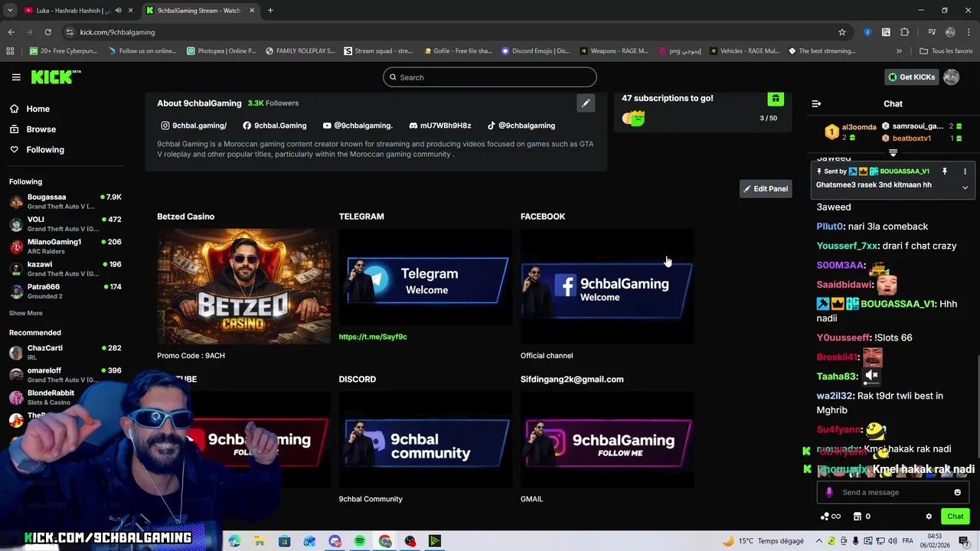The height and width of the screenshot is (551, 980).
Task: Open the kazawi channel
Action: [x=66, y=269]
